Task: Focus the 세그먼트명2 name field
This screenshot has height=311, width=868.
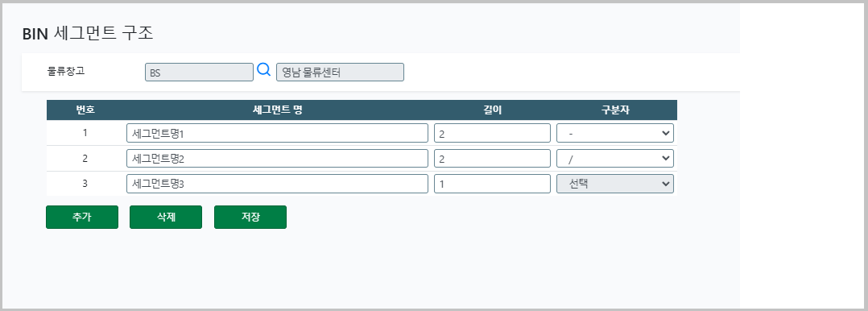Action: coord(277,159)
